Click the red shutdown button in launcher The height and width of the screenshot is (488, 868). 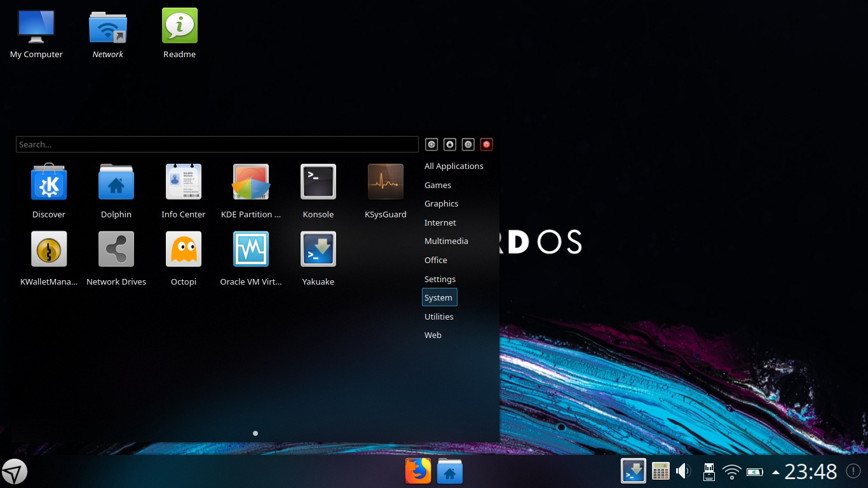487,145
